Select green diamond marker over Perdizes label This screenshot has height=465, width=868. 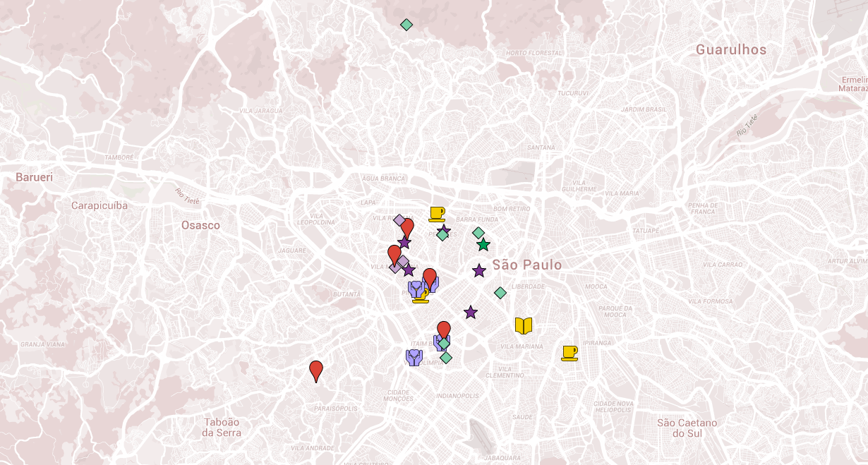[442, 235]
